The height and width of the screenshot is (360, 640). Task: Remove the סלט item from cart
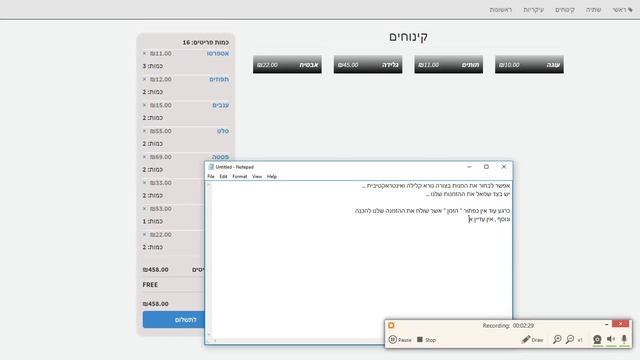(x=144, y=131)
